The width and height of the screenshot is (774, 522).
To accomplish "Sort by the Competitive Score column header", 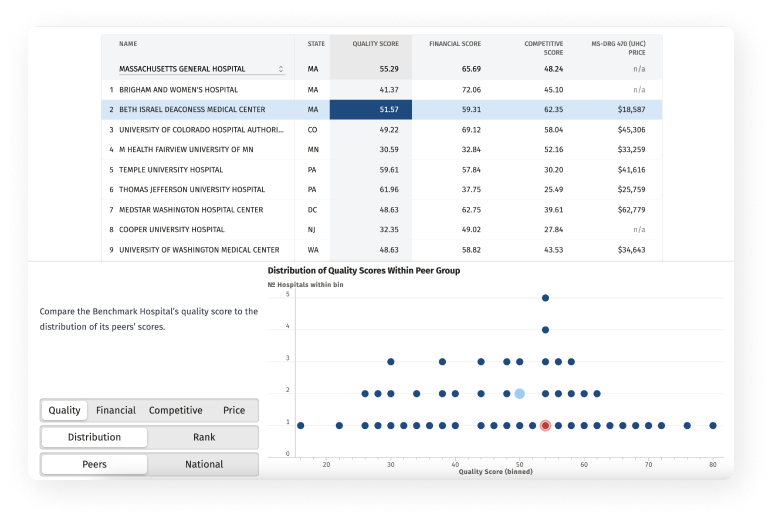I will (543, 48).
